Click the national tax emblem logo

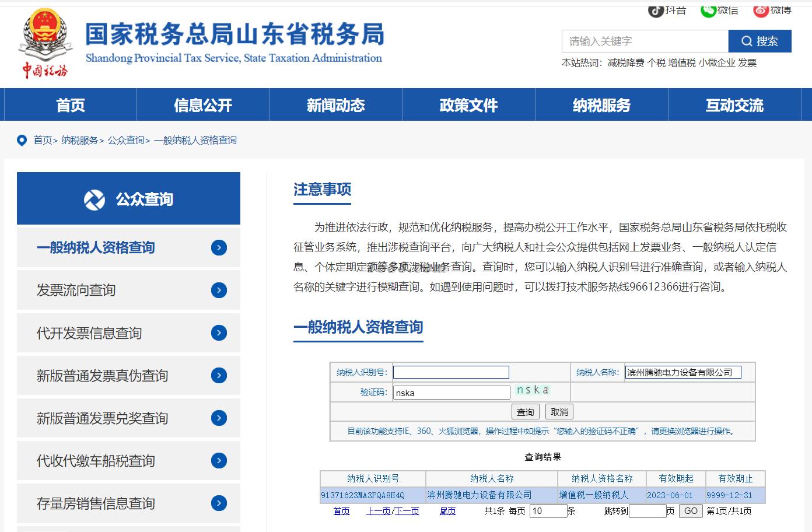coord(45,44)
